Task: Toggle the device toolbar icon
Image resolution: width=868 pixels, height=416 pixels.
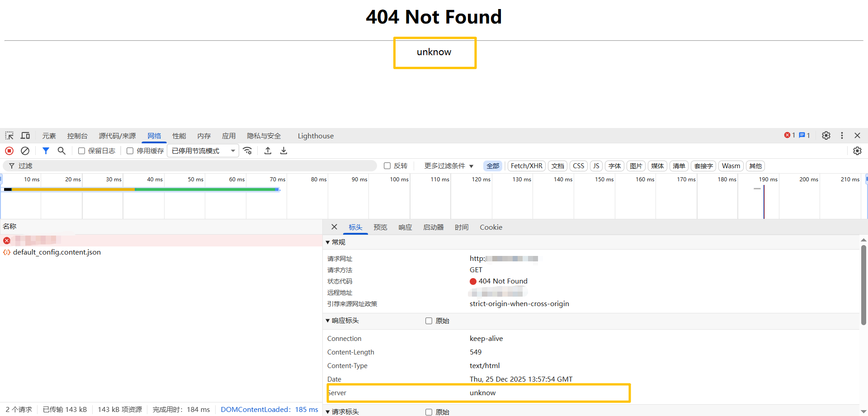Action: (x=25, y=136)
